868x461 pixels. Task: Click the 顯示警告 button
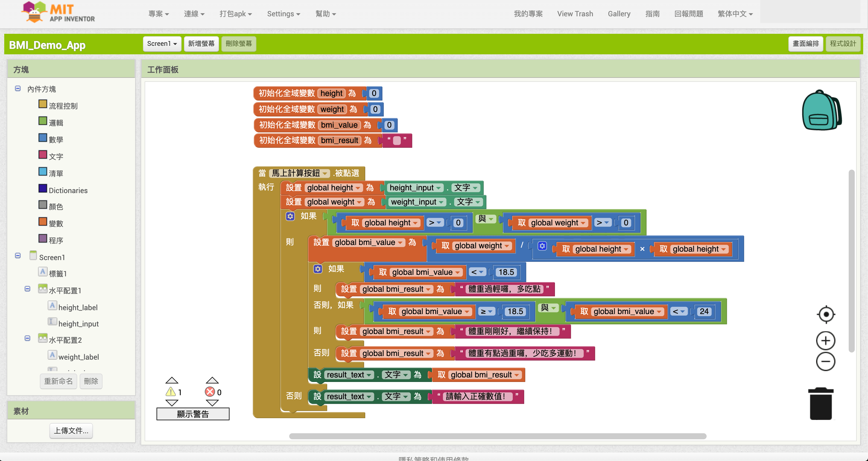click(193, 414)
